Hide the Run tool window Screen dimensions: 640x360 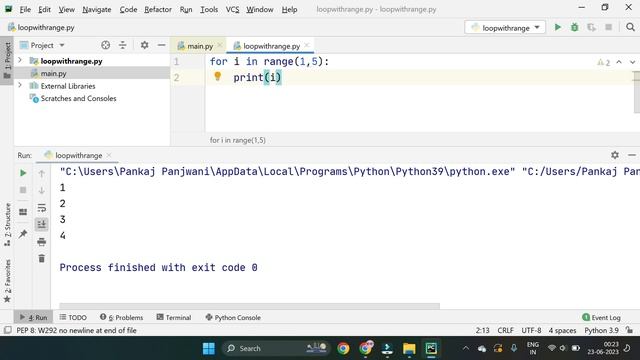[632, 155]
